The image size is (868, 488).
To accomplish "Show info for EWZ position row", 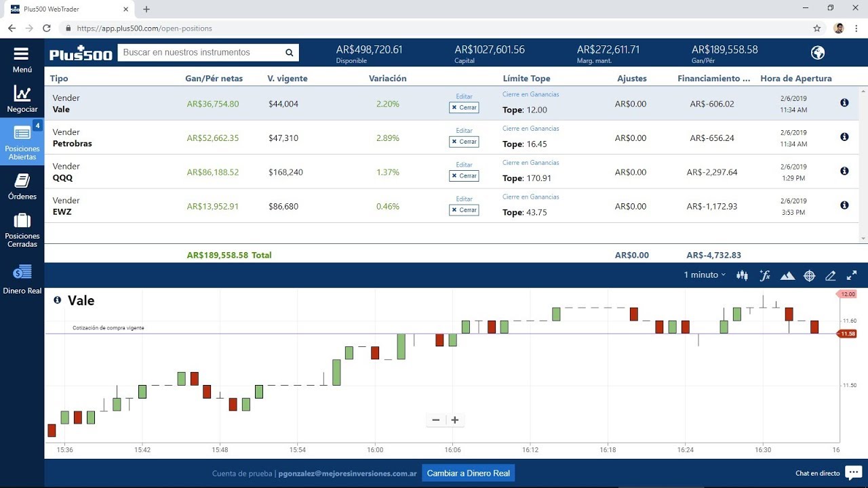I will pyautogui.click(x=844, y=205).
